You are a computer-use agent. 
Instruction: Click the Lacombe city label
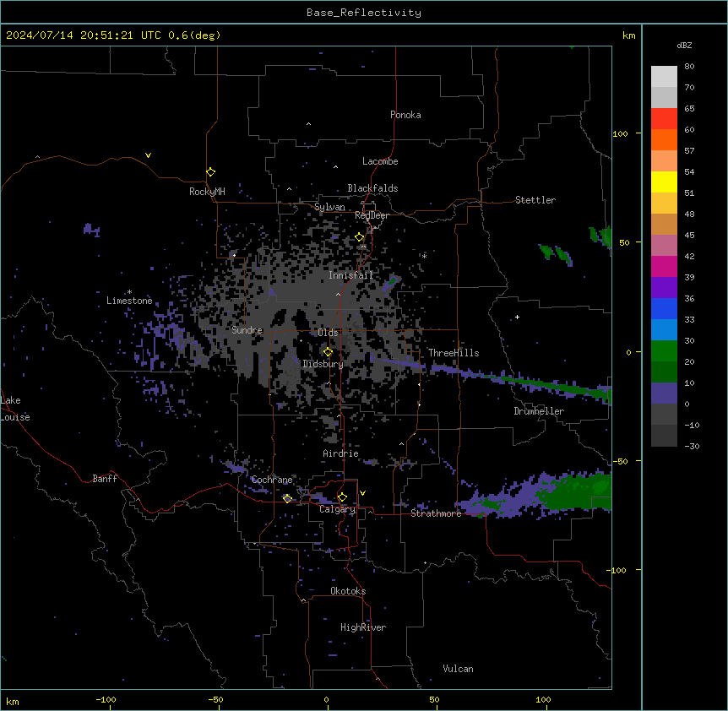tap(380, 161)
